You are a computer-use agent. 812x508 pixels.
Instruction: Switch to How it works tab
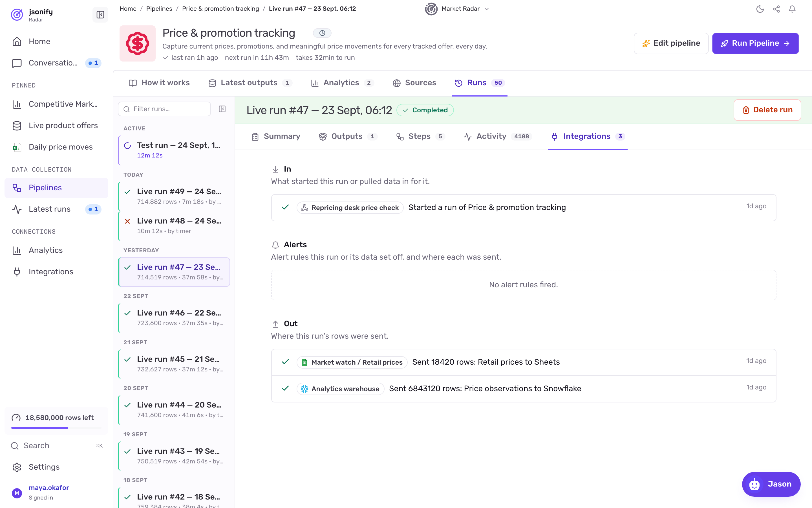[x=159, y=83]
